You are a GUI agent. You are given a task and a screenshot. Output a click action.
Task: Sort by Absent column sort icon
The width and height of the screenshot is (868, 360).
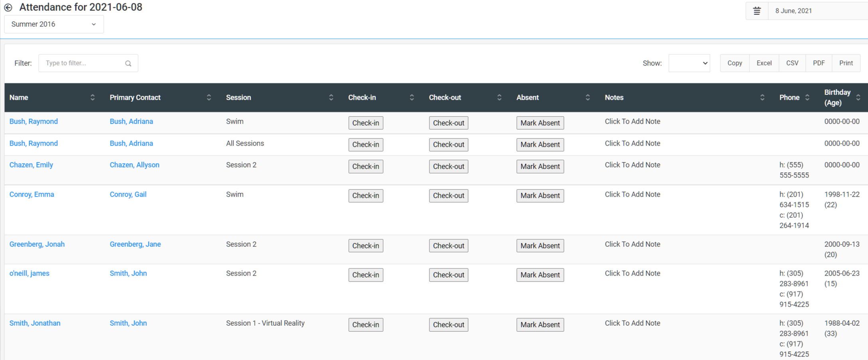[x=587, y=98]
